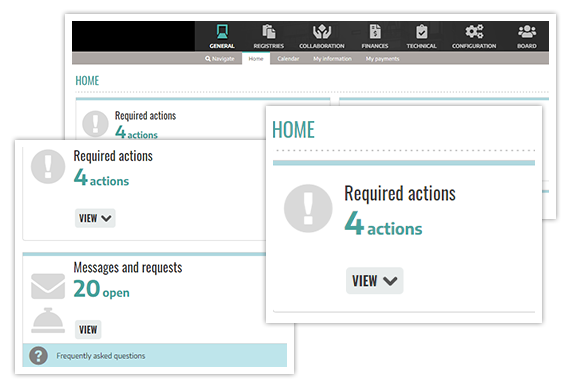Switch to the Home sub-tab
The width and height of the screenshot is (570, 390).
tap(256, 59)
